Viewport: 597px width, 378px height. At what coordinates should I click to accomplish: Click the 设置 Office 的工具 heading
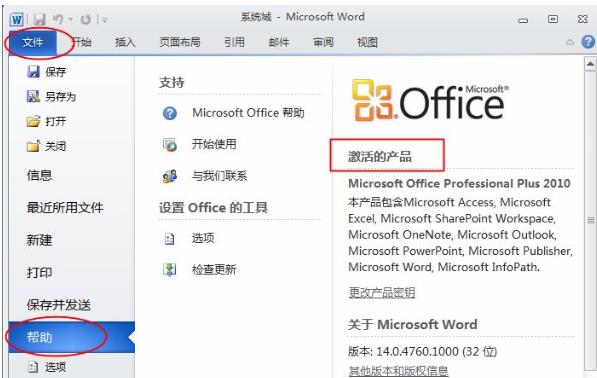213,207
